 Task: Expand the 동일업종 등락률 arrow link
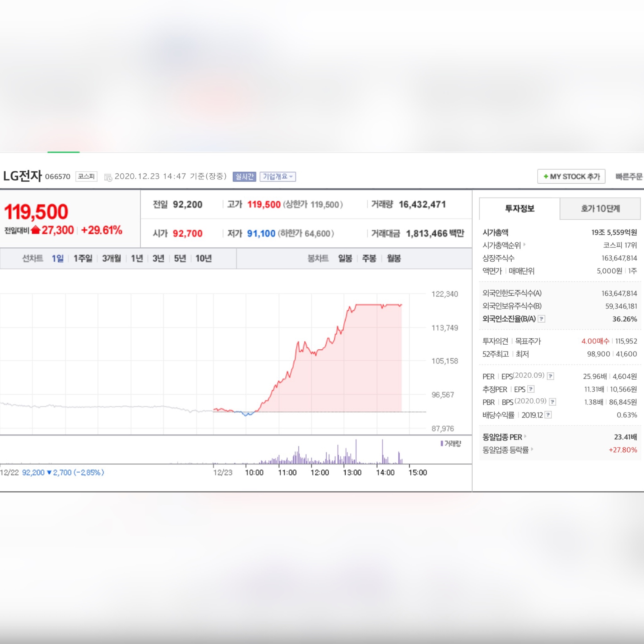pos(532,449)
